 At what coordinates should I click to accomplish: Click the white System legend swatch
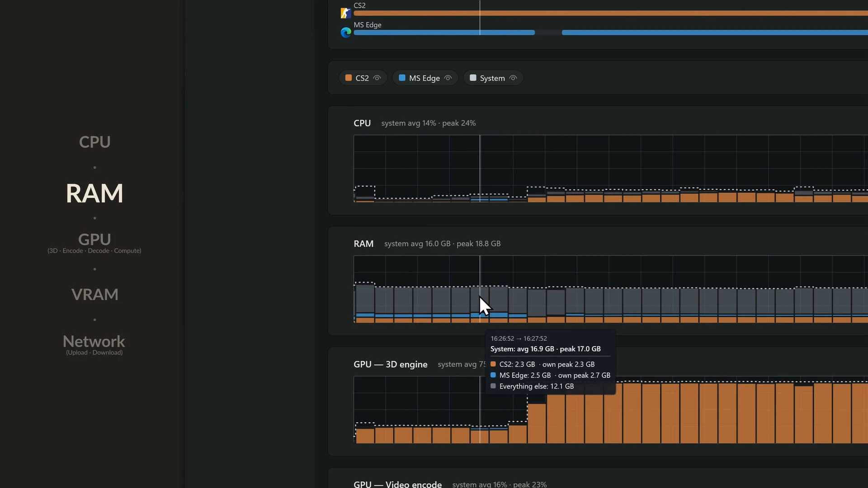(x=473, y=78)
